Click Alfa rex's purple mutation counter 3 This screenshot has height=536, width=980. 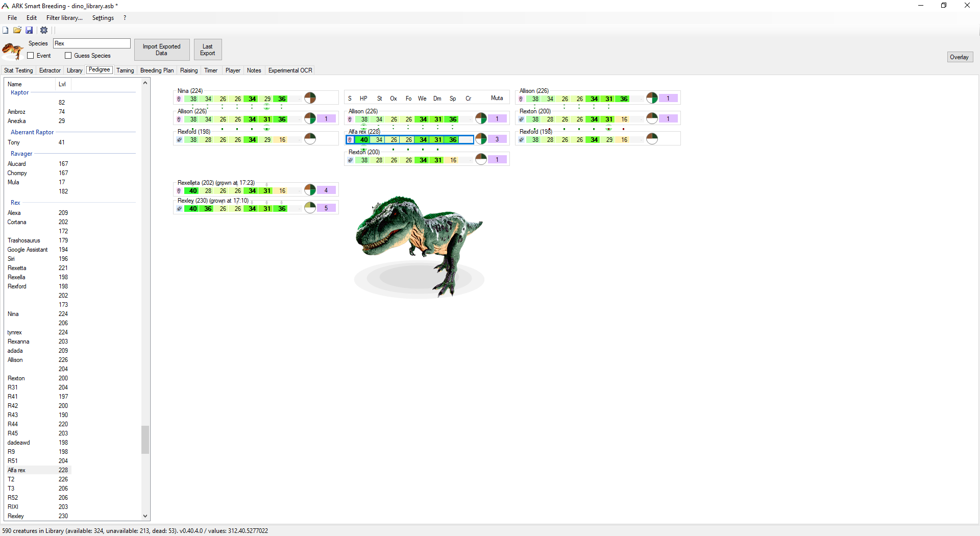pos(497,139)
